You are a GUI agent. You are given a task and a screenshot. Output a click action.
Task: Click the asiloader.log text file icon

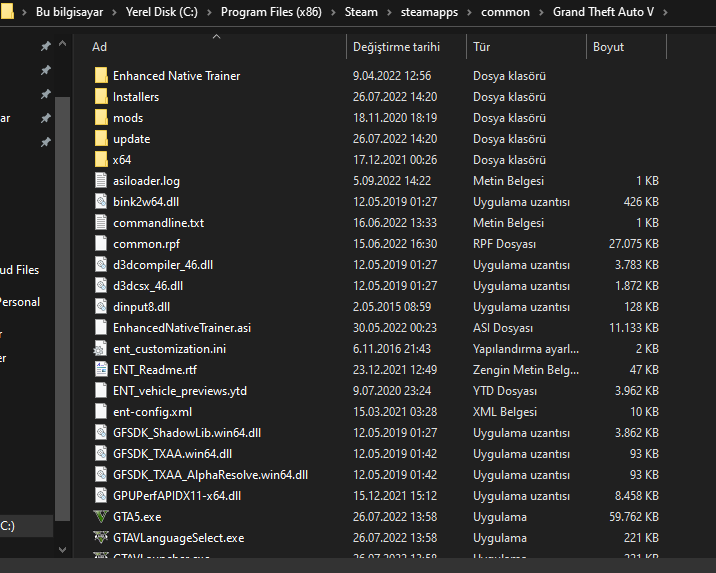point(100,181)
